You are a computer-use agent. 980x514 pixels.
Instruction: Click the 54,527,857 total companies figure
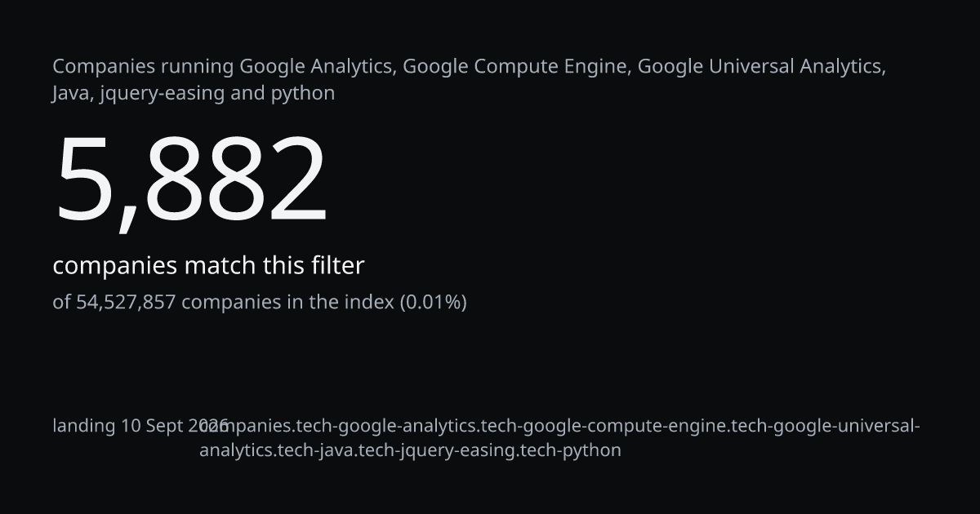[x=126, y=302]
